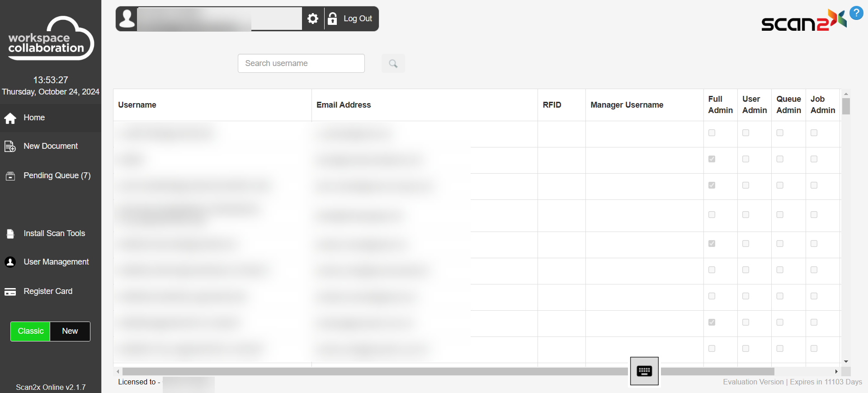Image resolution: width=868 pixels, height=393 pixels.
Task: Open the Pending Queue (7) menu item
Action: pos(57,175)
